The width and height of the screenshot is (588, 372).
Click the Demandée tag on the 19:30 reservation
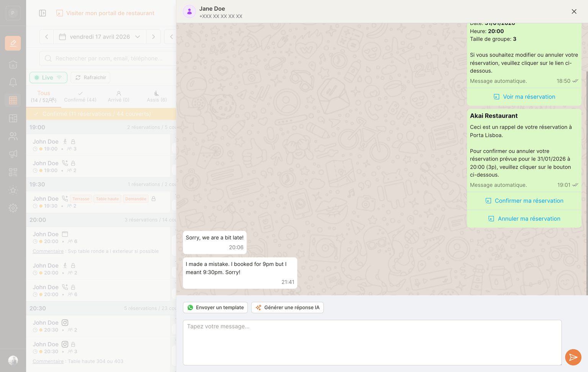(x=136, y=199)
